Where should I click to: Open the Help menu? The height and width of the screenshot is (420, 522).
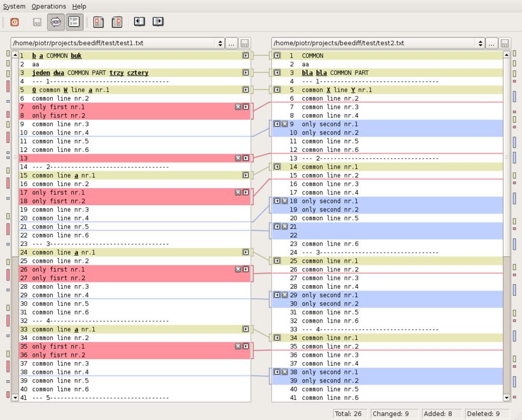[x=79, y=7]
